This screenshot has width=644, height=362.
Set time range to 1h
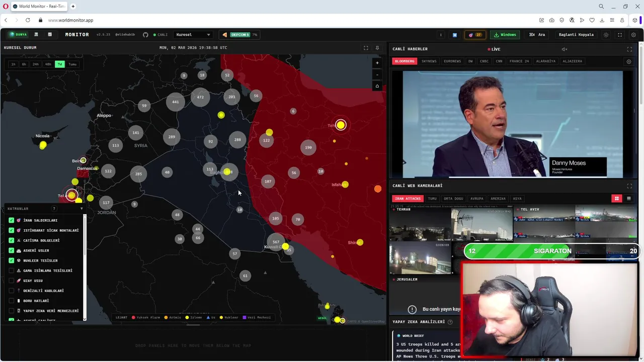click(14, 64)
